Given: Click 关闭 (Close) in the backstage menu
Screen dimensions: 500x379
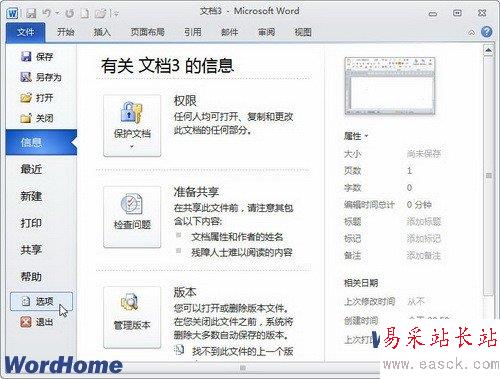Looking at the screenshot, I should [x=37, y=118].
